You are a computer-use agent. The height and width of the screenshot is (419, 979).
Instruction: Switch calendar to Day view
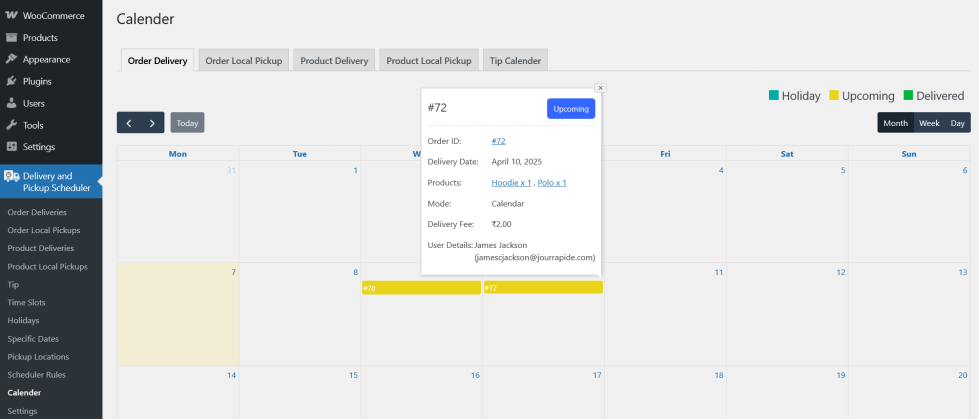[957, 123]
